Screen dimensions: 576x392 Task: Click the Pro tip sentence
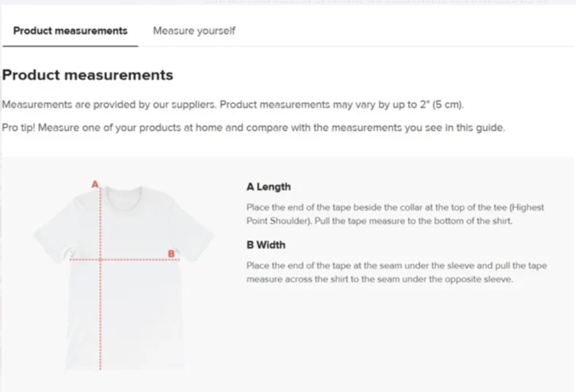pos(253,127)
